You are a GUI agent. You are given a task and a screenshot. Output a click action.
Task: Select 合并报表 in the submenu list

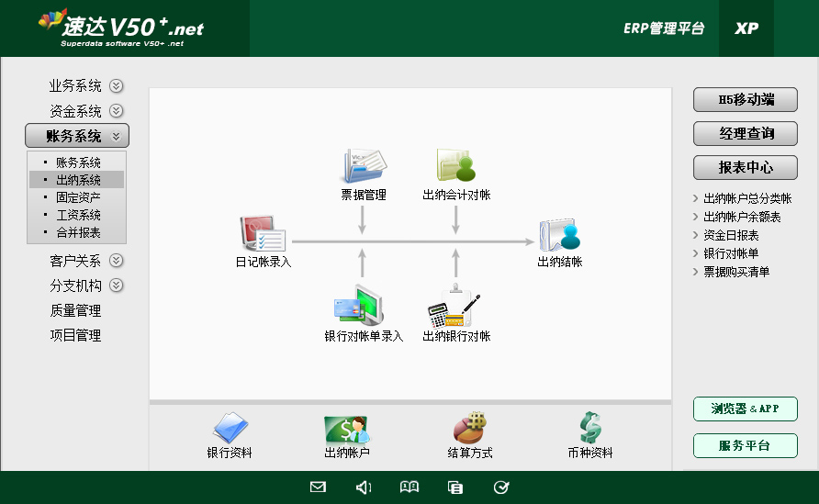[x=77, y=232]
